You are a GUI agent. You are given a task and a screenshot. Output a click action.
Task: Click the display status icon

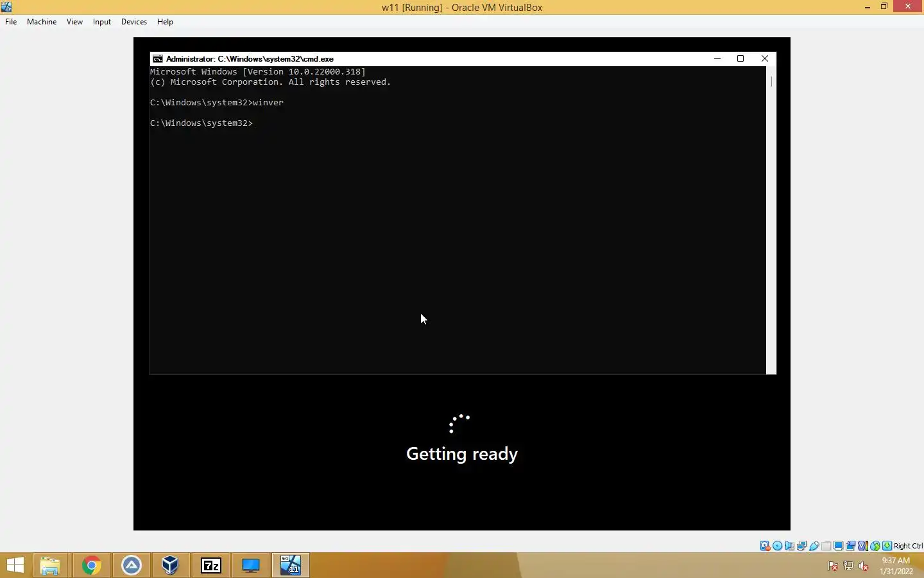[838, 546]
